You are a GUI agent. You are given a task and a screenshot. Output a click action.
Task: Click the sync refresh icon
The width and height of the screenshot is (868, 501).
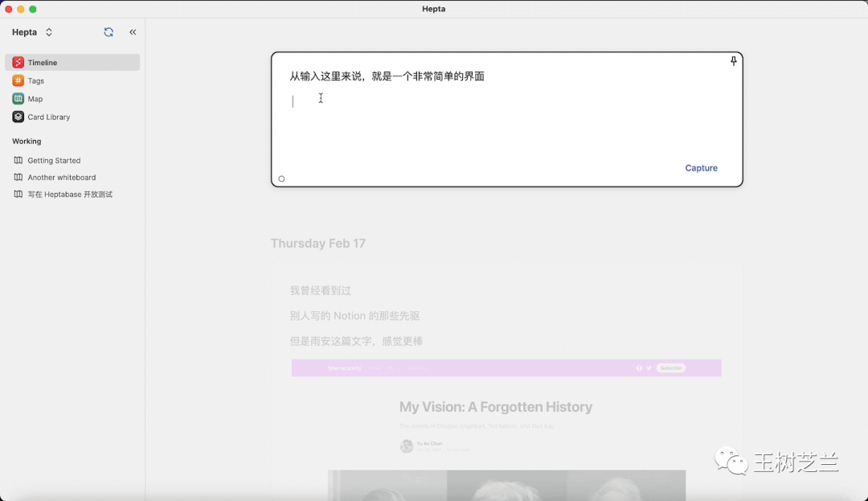(x=108, y=32)
